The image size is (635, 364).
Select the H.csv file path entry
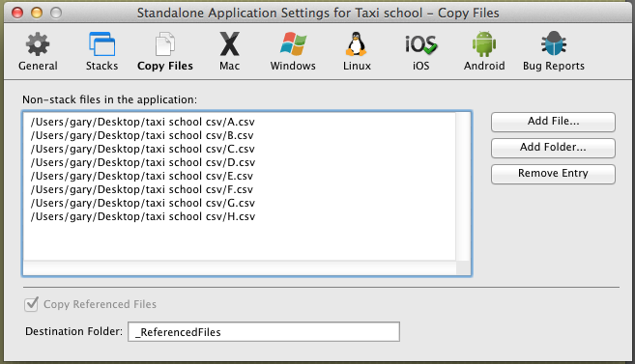pos(143,216)
